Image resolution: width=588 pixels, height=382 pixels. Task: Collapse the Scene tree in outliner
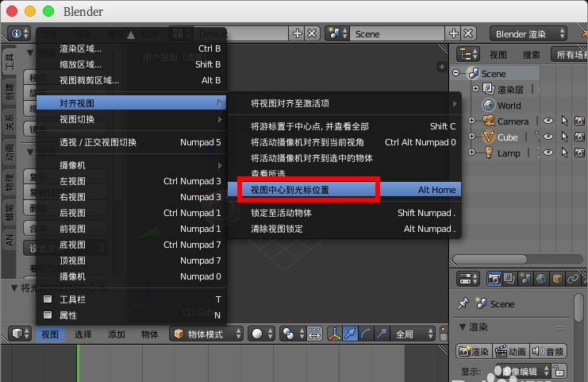click(x=456, y=73)
